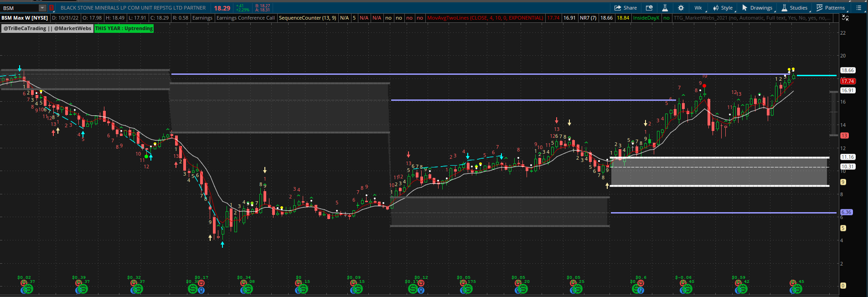Click the L: 17.91 low value
Viewport: 868px width, 297px height.
pos(137,18)
